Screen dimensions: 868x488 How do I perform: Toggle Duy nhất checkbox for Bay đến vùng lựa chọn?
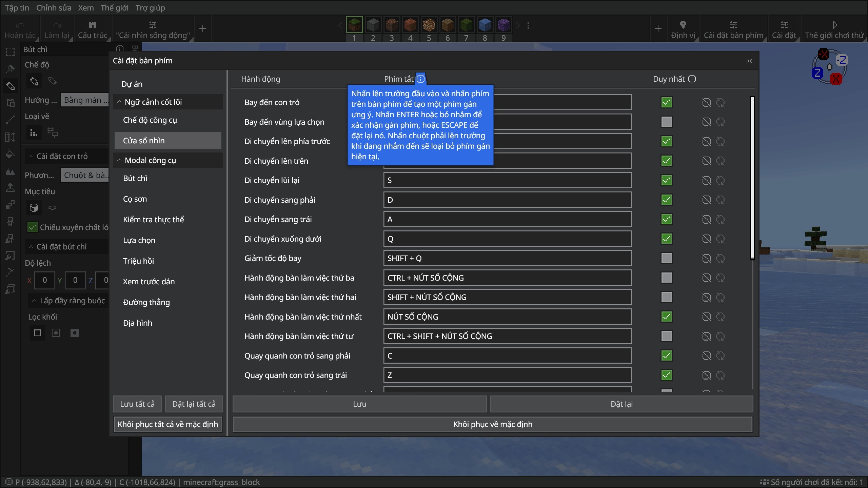click(667, 122)
